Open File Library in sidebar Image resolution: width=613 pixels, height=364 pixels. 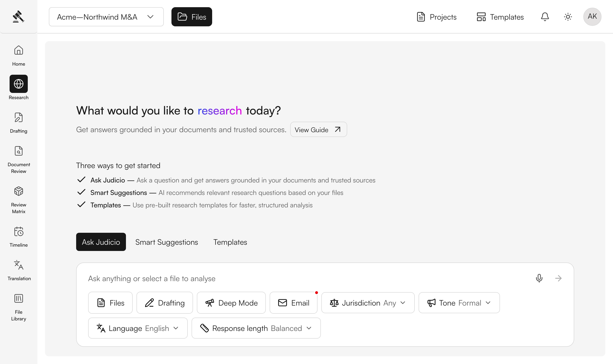(19, 307)
